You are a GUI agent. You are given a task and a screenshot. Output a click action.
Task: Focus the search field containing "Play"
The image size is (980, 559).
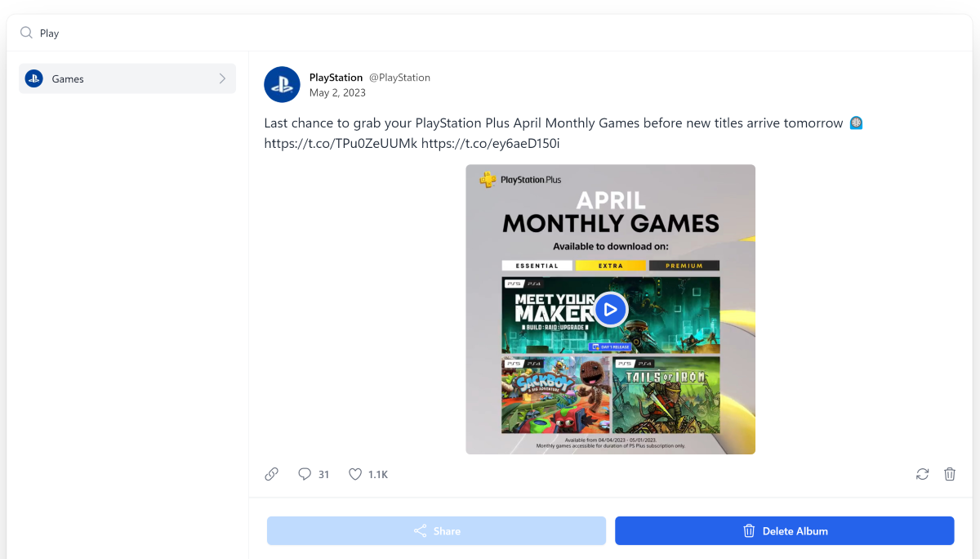tap(490, 33)
